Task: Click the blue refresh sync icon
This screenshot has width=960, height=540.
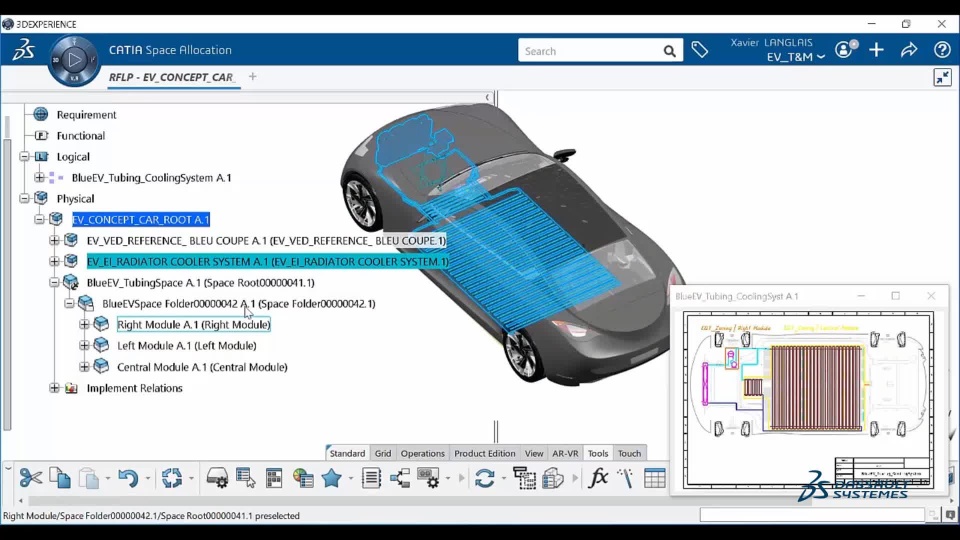Action: (x=484, y=478)
